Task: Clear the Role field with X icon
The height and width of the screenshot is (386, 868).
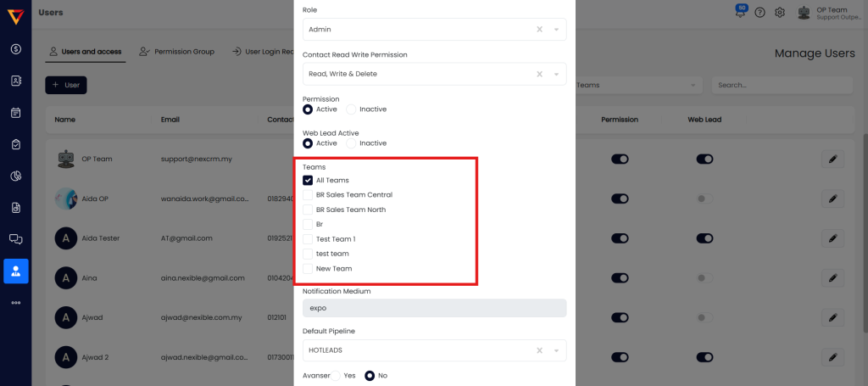Action: tap(539, 29)
